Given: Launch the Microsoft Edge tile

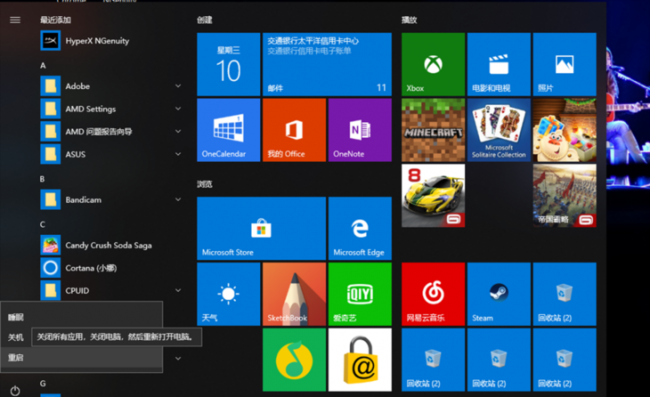Looking at the screenshot, I should coord(360,228).
